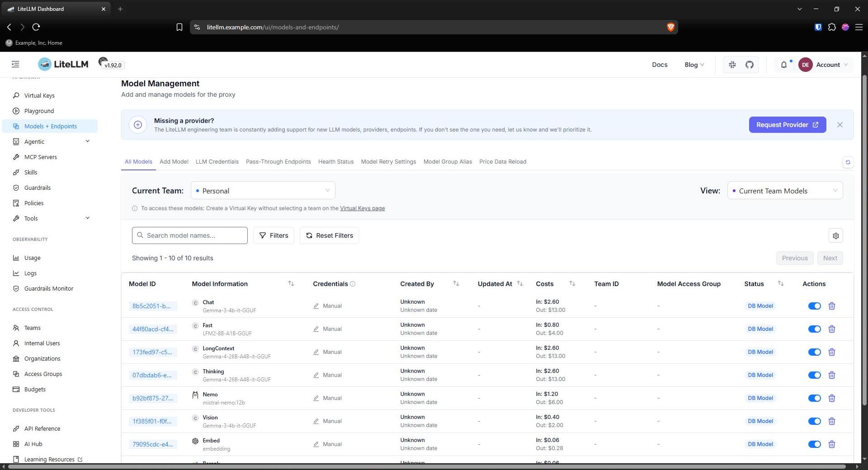Delete the Vision model
Screen dimensions: 868x470
point(831,421)
